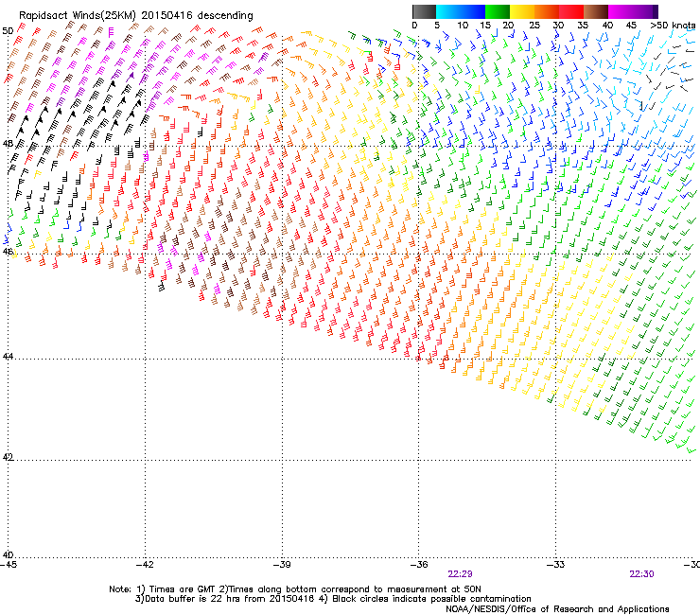700x615 pixels.
Task: Click the latitude label '50'
Action: [8, 31]
